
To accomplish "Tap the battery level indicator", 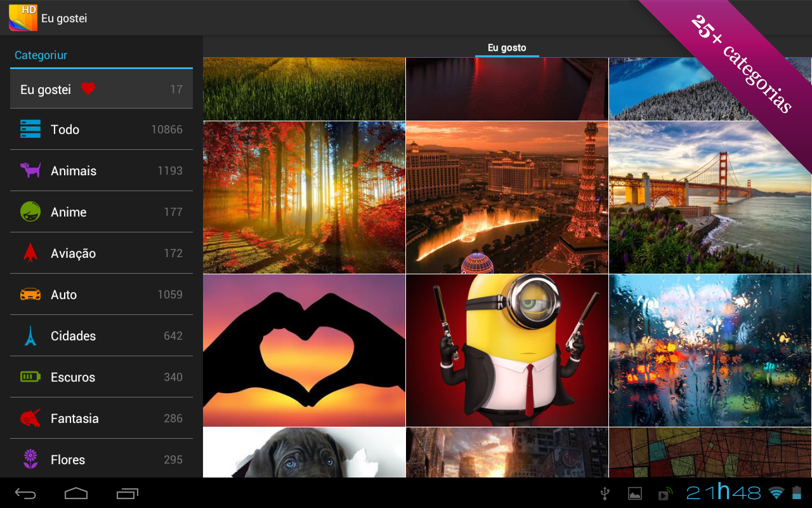I will pos(796,493).
